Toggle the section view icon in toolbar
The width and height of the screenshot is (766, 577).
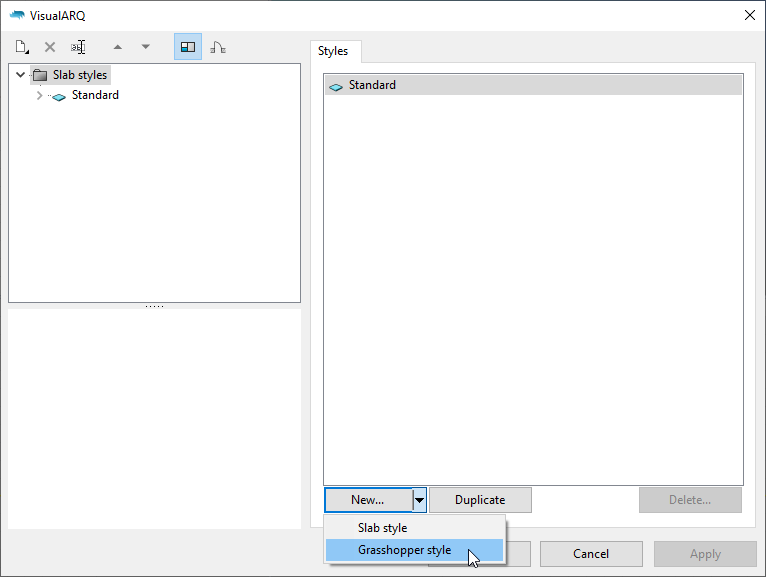click(217, 47)
